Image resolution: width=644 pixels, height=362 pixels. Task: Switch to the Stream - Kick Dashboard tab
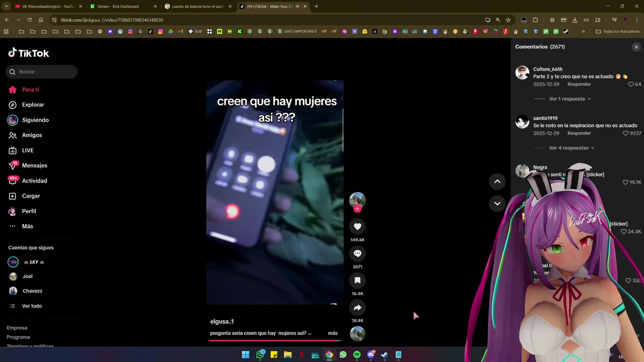(123, 7)
